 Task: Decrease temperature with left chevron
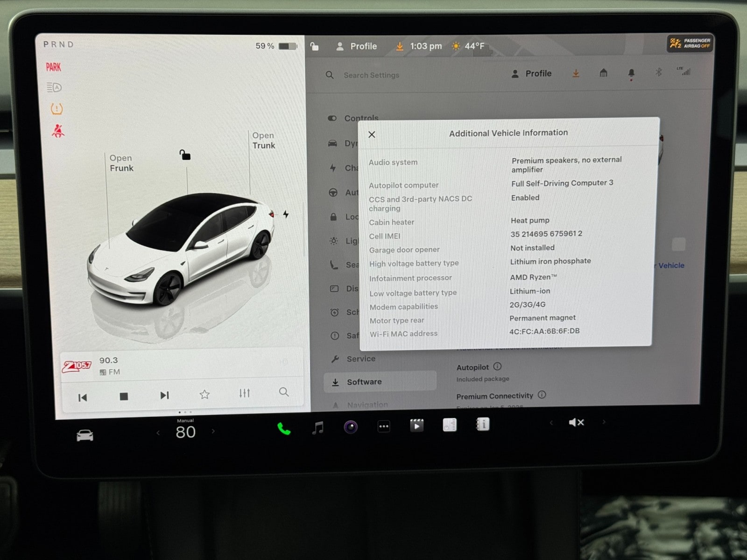tap(158, 433)
